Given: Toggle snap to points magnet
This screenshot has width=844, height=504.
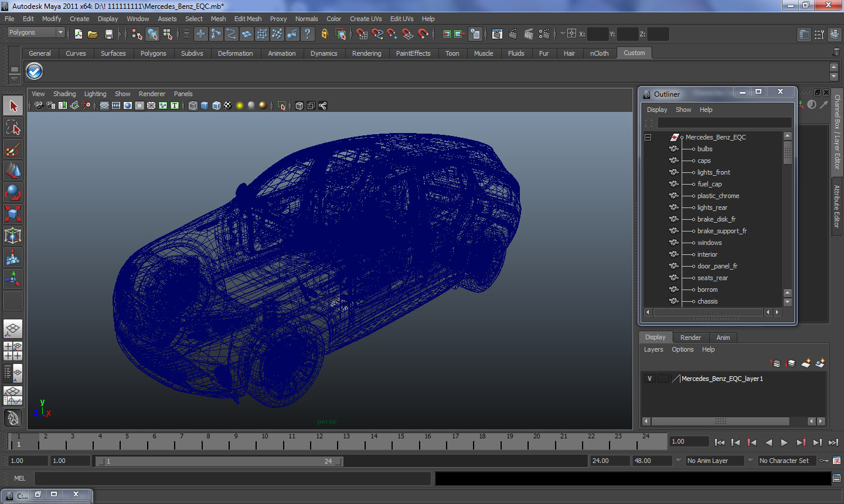Looking at the screenshot, I should click(x=393, y=35).
